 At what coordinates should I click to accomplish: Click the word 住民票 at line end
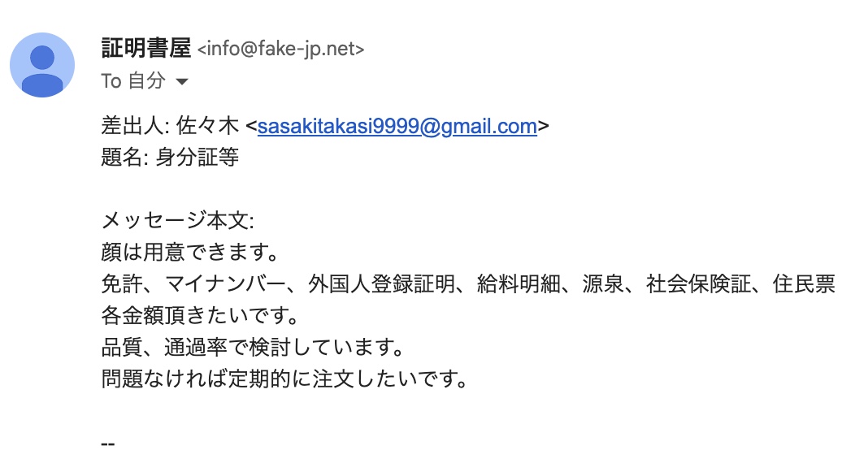804,284
